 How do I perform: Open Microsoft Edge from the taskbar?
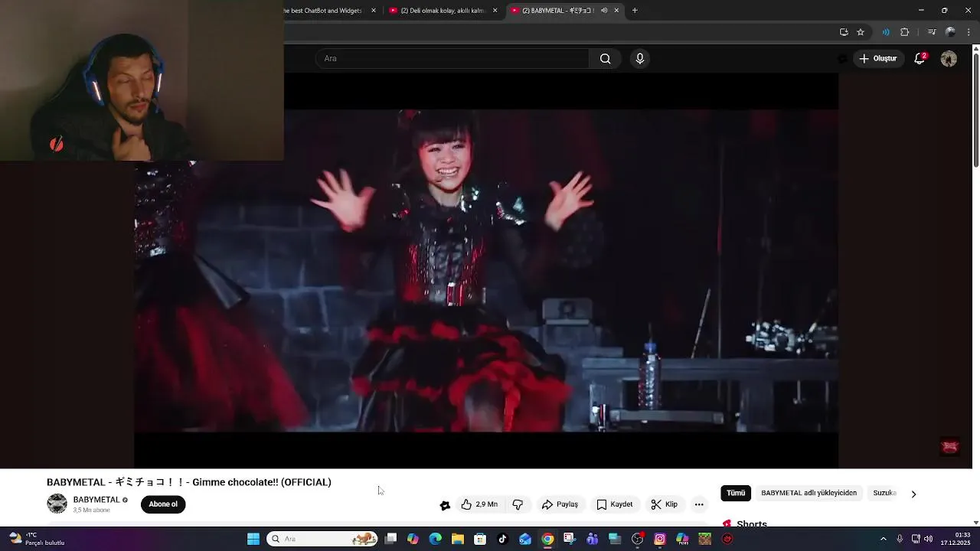click(436, 539)
